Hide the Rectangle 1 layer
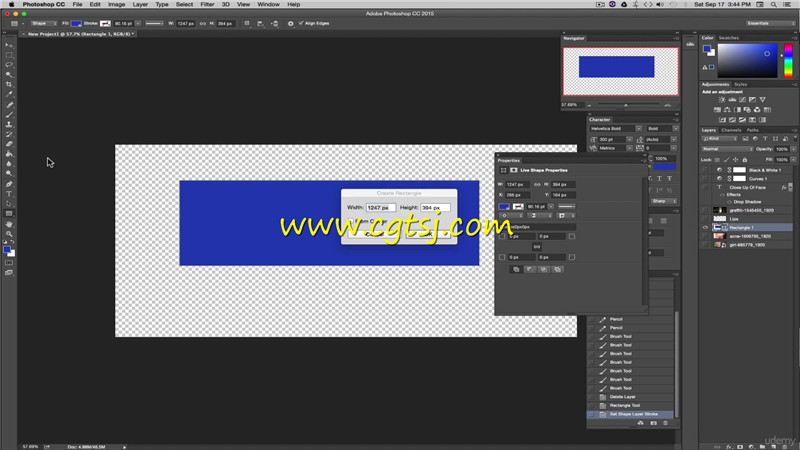 706,228
